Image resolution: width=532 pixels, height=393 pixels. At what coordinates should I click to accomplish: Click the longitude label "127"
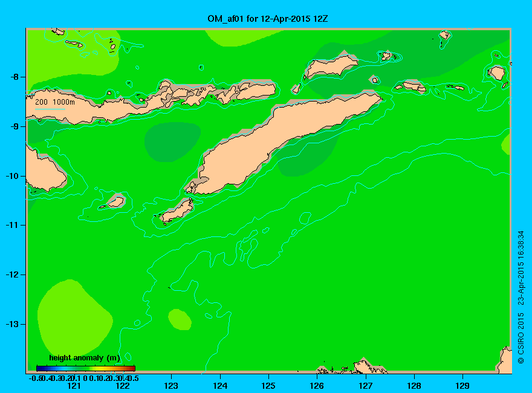tap(365, 386)
